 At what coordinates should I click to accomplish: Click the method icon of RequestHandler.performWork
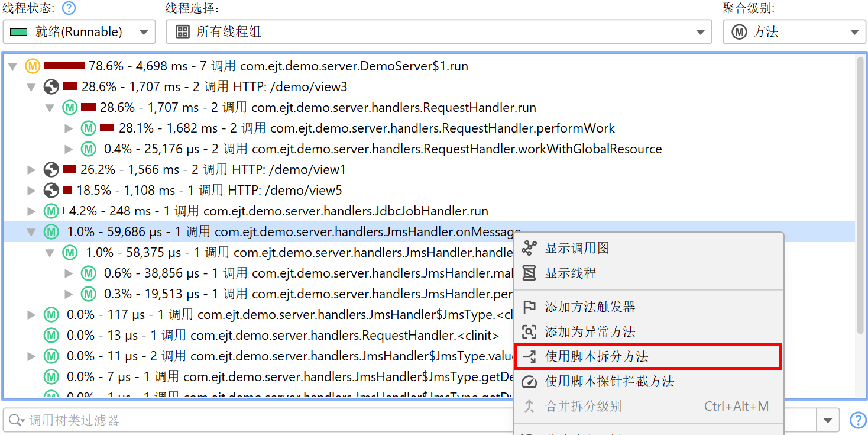(89, 128)
